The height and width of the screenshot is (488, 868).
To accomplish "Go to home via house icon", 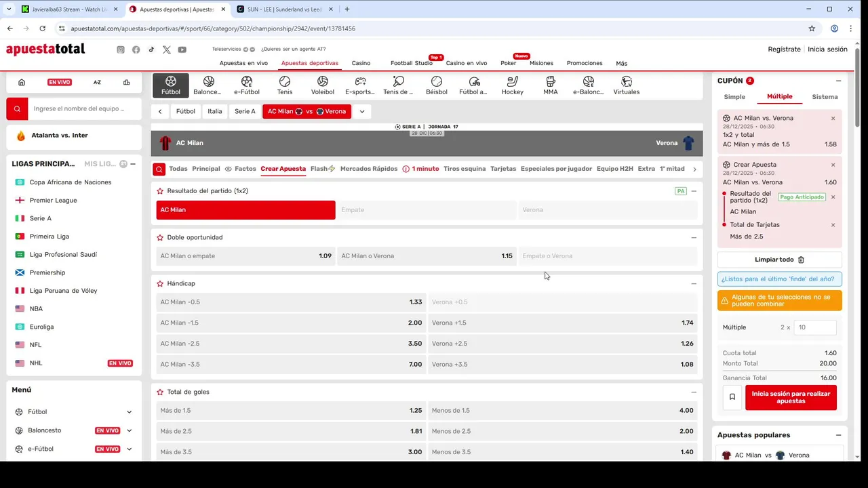I will pyautogui.click(x=22, y=82).
